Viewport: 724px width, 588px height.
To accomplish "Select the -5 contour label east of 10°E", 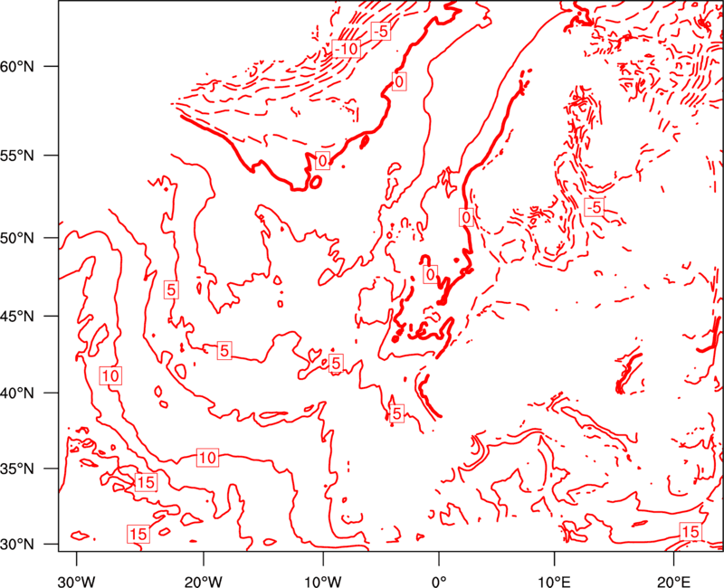I will (x=595, y=207).
